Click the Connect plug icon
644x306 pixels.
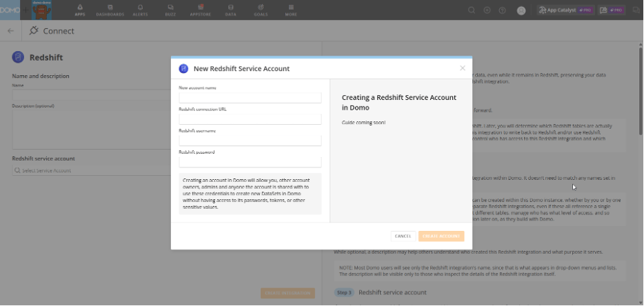[34, 30]
